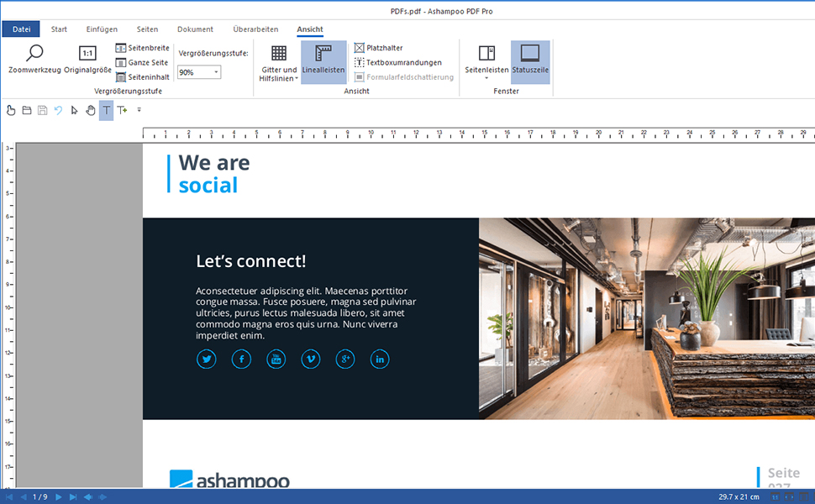815x504 pixels.
Task: Click the open file folder icon
Action: pyautogui.click(x=26, y=110)
